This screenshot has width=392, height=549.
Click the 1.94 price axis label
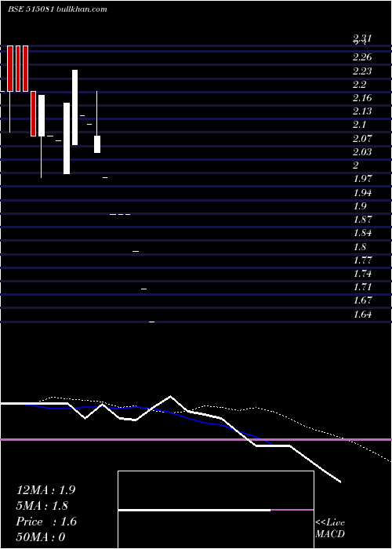pyautogui.click(x=362, y=193)
